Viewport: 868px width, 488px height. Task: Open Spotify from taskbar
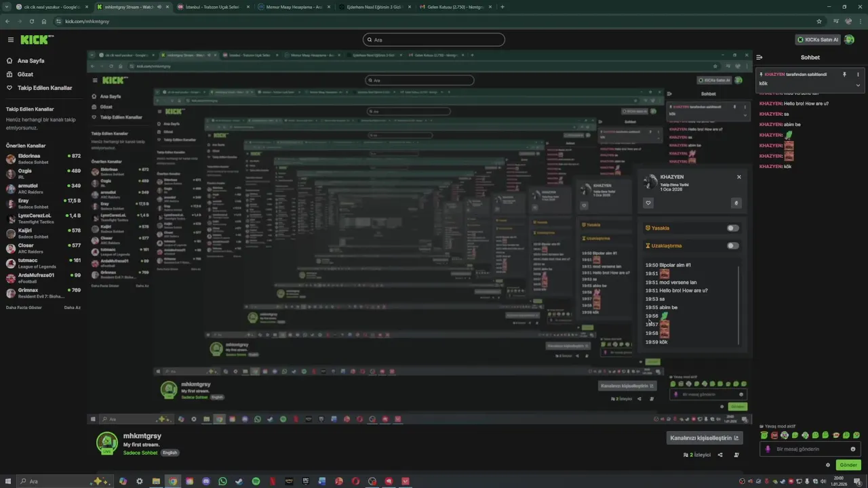tap(256, 481)
